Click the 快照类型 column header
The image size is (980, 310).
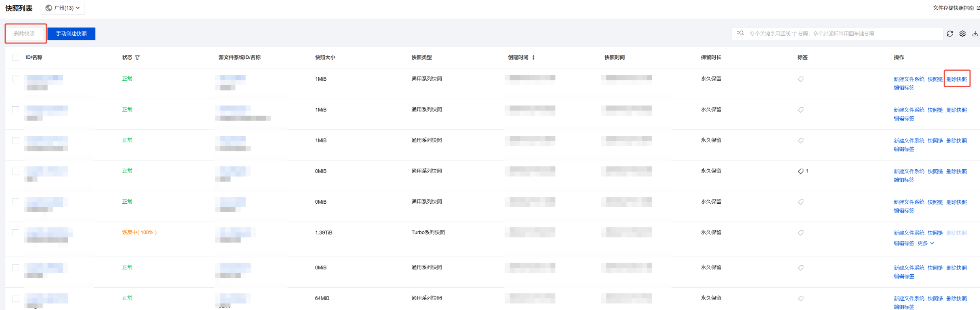click(x=422, y=57)
